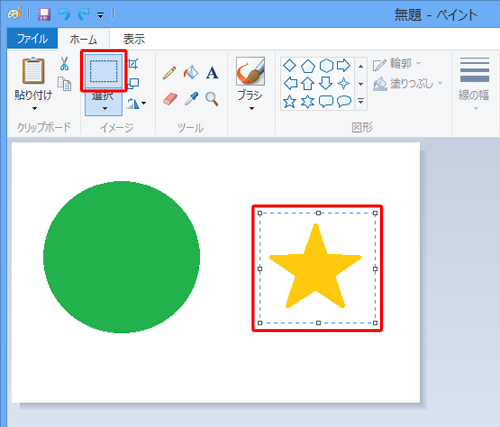Image resolution: width=500 pixels, height=427 pixels.
Task: Switch to the ホーム tab
Action: (x=83, y=39)
